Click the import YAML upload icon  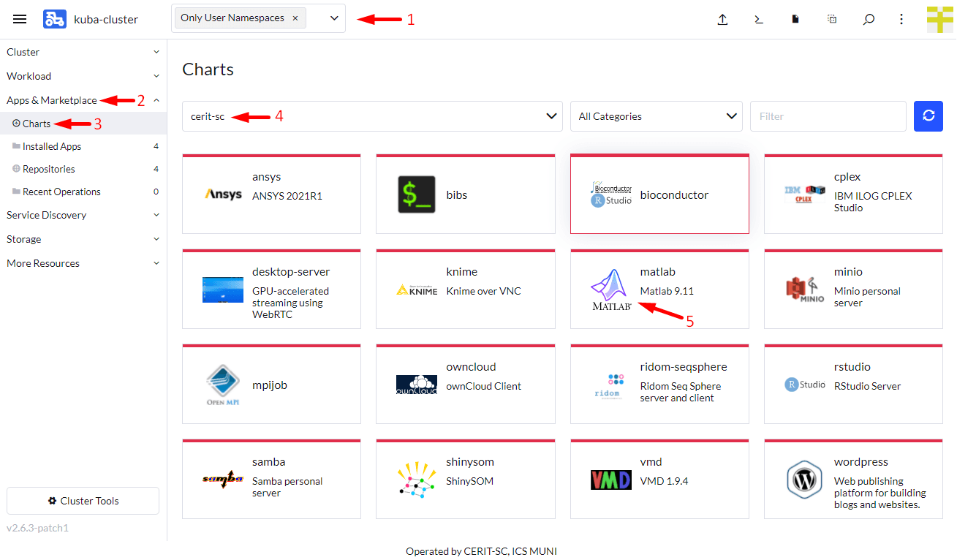pyautogui.click(x=722, y=20)
